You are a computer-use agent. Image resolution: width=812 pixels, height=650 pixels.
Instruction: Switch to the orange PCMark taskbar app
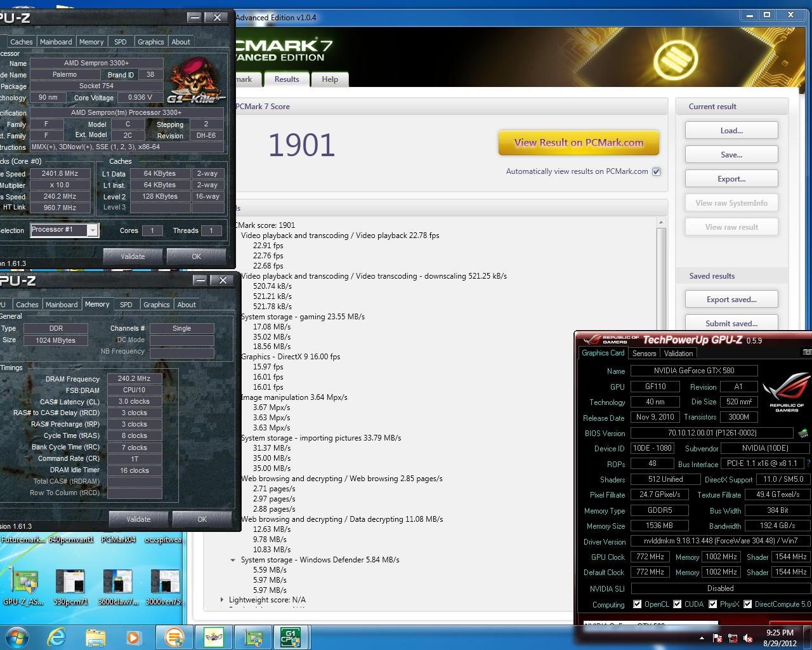(174, 637)
